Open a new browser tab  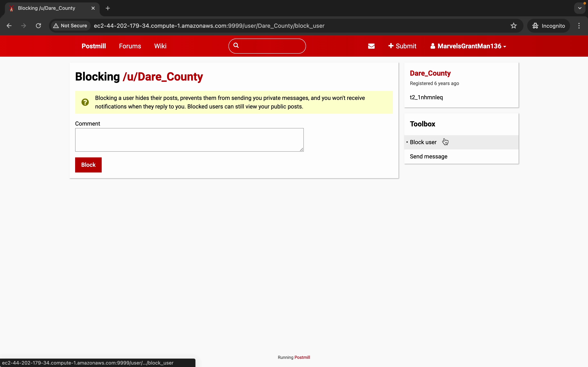(108, 8)
